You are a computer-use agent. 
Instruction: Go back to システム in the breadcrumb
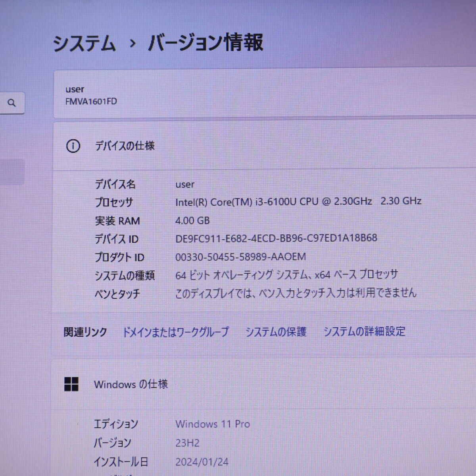point(84,43)
